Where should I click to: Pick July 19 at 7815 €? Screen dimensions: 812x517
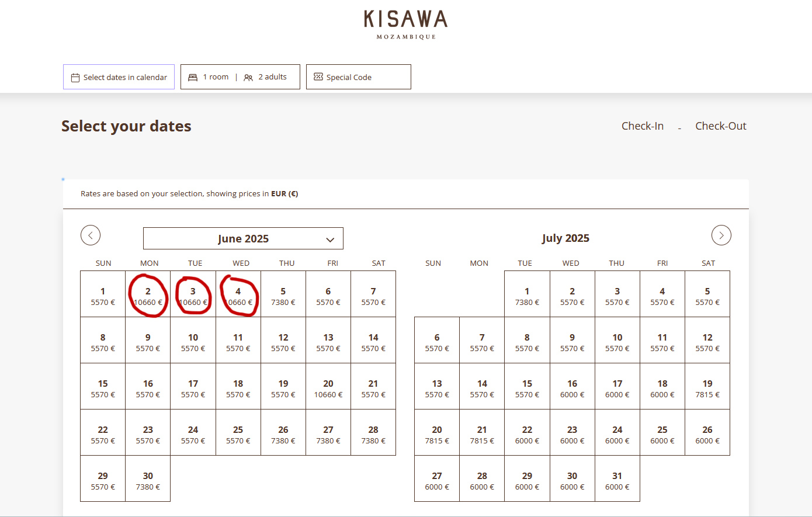click(x=707, y=388)
